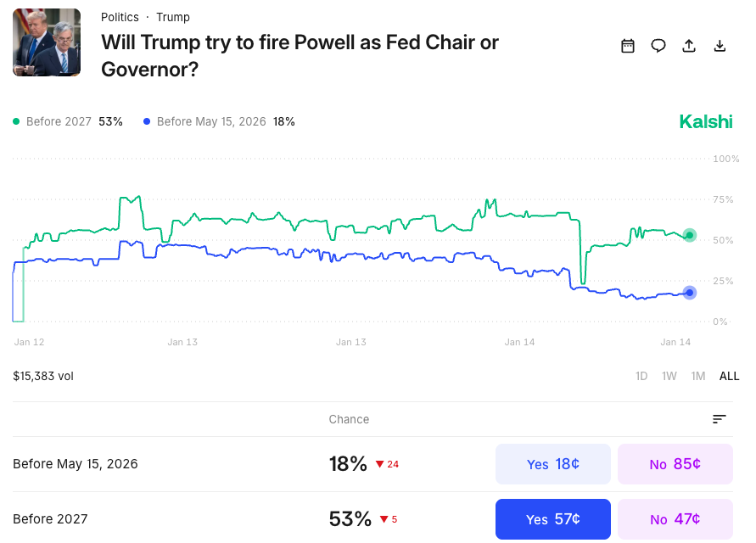
Task: Open the Trump topic breadcrumb
Action: 173,17
